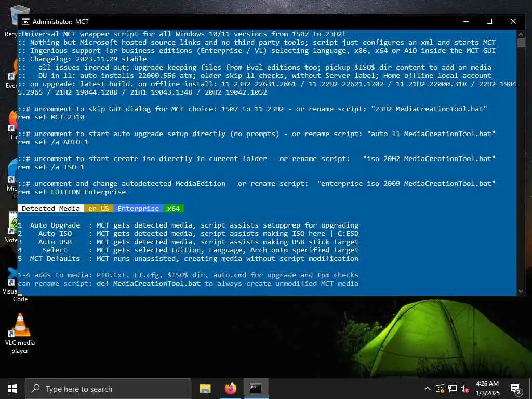Click the 'rem set MCT=2310' line
Viewport: 532px width, 399px height.
51,117
